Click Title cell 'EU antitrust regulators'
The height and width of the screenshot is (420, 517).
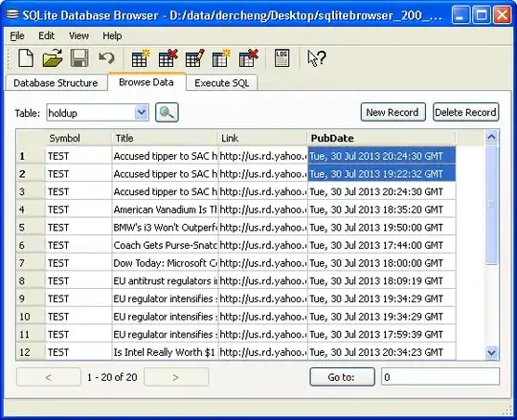click(x=165, y=280)
